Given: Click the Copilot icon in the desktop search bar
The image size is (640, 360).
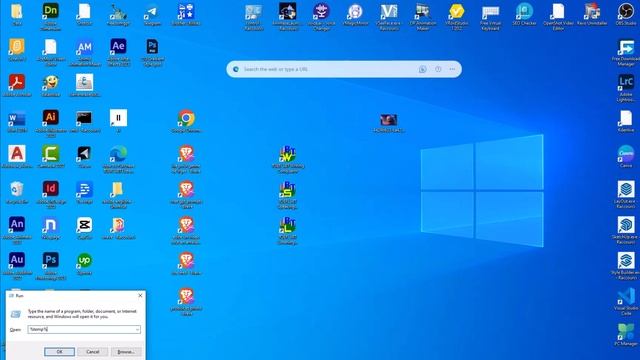Looking at the screenshot, I should [422, 69].
